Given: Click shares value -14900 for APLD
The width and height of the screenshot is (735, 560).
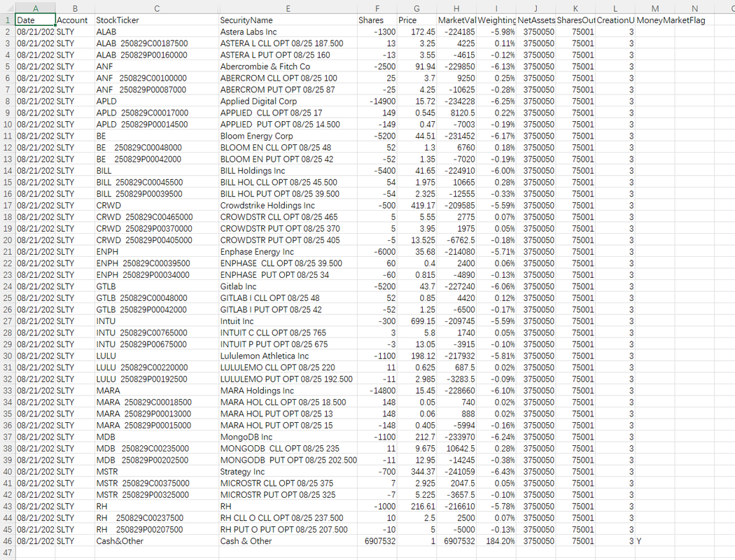Looking at the screenshot, I should click(x=377, y=101).
